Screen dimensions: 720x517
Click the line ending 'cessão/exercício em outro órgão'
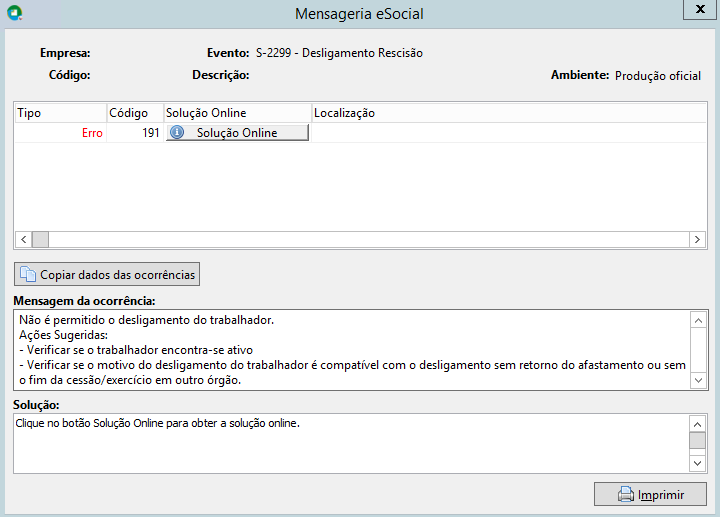coord(130,380)
